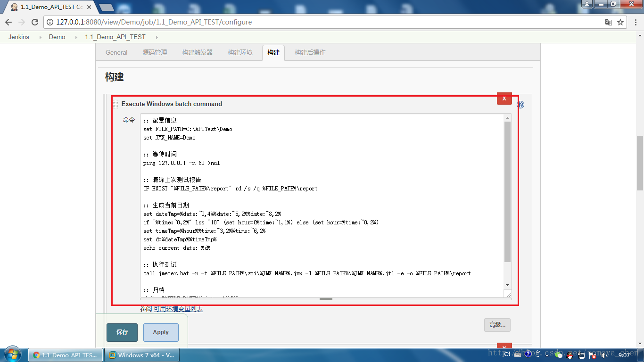The height and width of the screenshot is (362, 644).
Task: View site info icon in address bar
Action: click(x=50, y=22)
